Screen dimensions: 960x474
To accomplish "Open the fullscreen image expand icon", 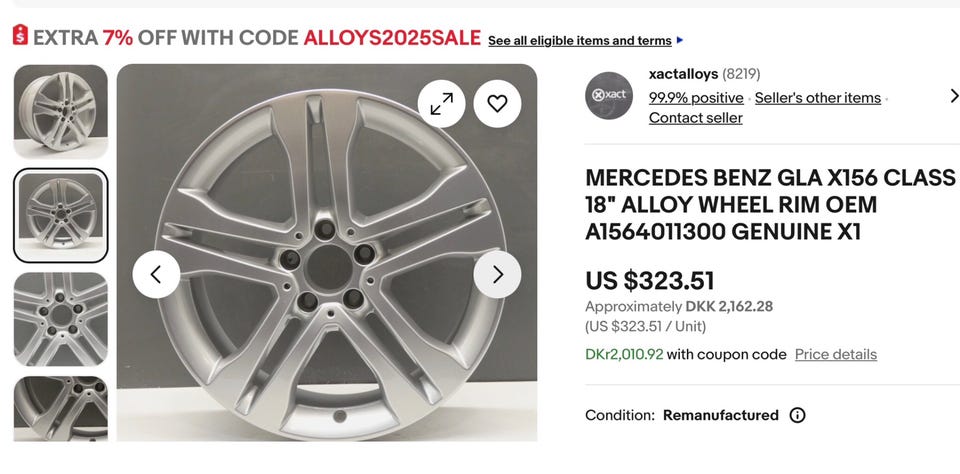I will pyautogui.click(x=441, y=103).
